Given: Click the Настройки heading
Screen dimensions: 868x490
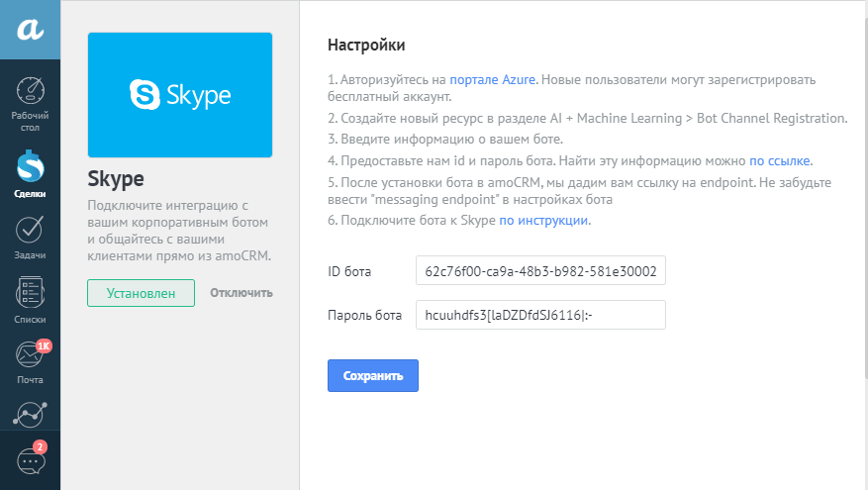Looking at the screenshot, I should [x=366, y=45].
